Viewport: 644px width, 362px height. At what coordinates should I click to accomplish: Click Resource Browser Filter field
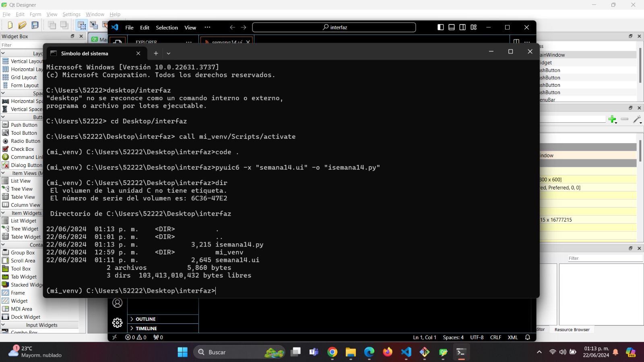[x=605, y=258]
